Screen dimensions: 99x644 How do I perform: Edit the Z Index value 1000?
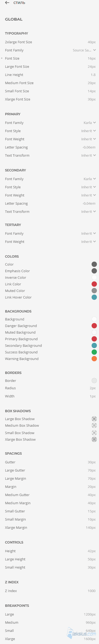coord(92,591)
